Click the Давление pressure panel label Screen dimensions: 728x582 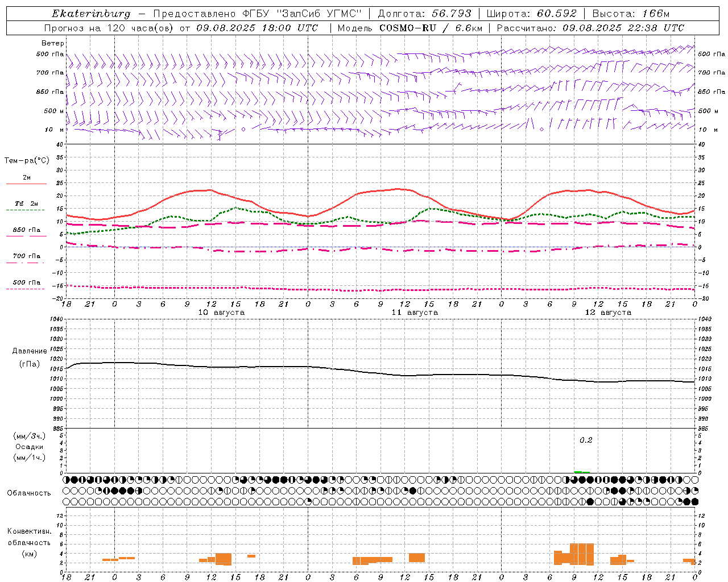pyautogui.click(x=30, y=351)
